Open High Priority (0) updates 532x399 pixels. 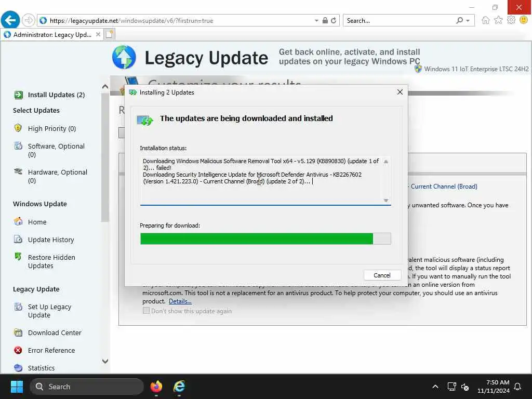point(52,129)
